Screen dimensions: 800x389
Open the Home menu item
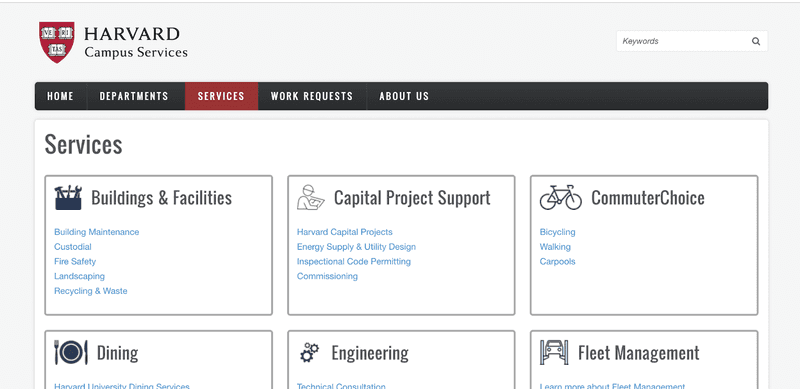point(60,96)
